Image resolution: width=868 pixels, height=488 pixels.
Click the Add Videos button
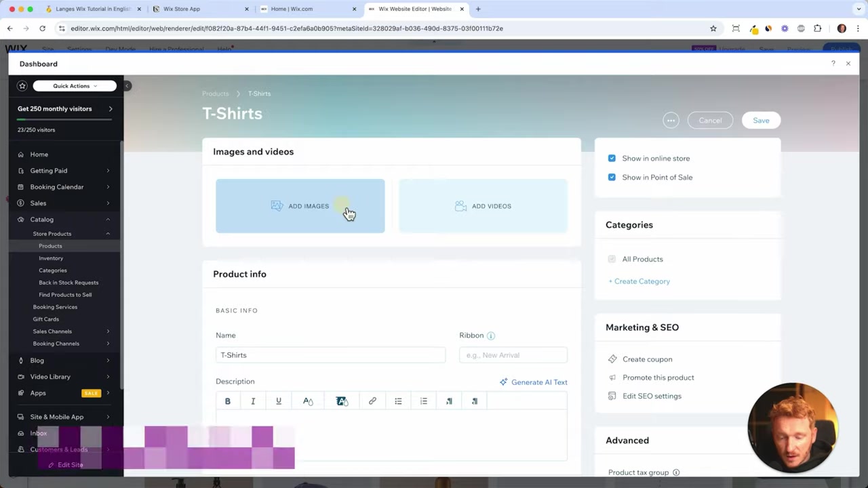(483, 206)
